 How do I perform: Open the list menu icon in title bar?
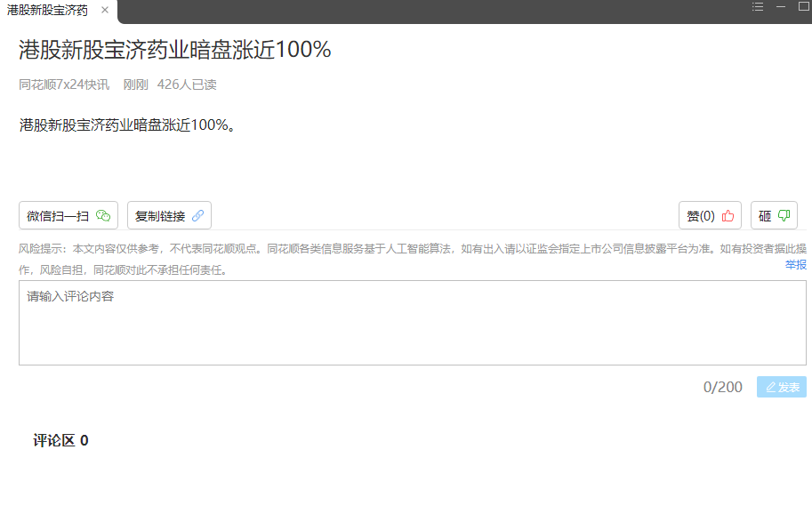[x=758, y=7]
